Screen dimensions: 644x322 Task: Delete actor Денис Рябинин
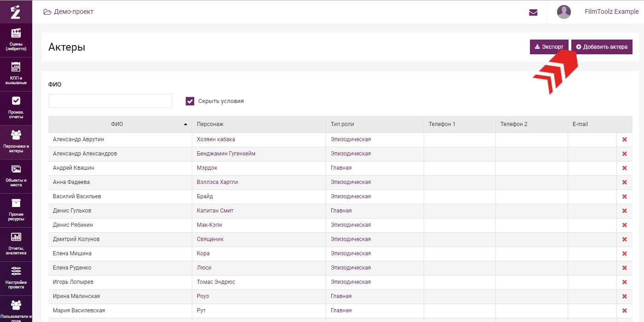624,225
